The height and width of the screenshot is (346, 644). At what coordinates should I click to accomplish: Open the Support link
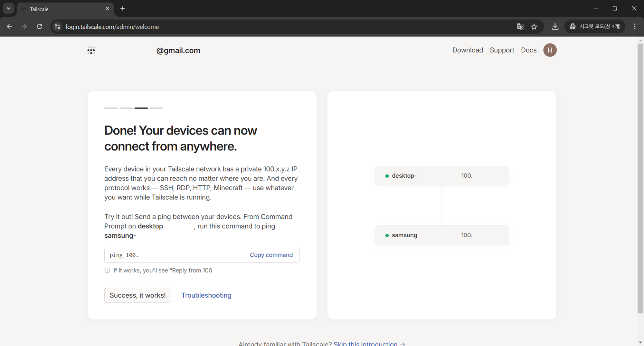coord(502,50)
